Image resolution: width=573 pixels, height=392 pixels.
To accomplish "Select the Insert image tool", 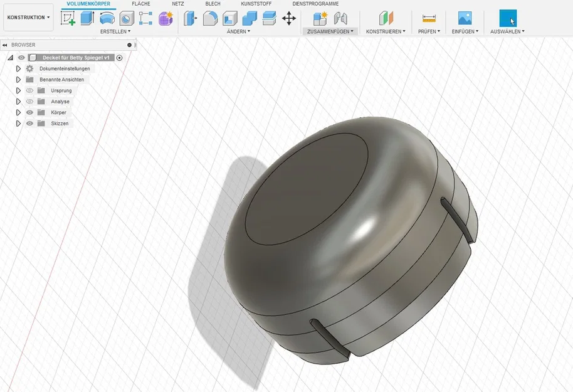I will click(x=465, y=18).
